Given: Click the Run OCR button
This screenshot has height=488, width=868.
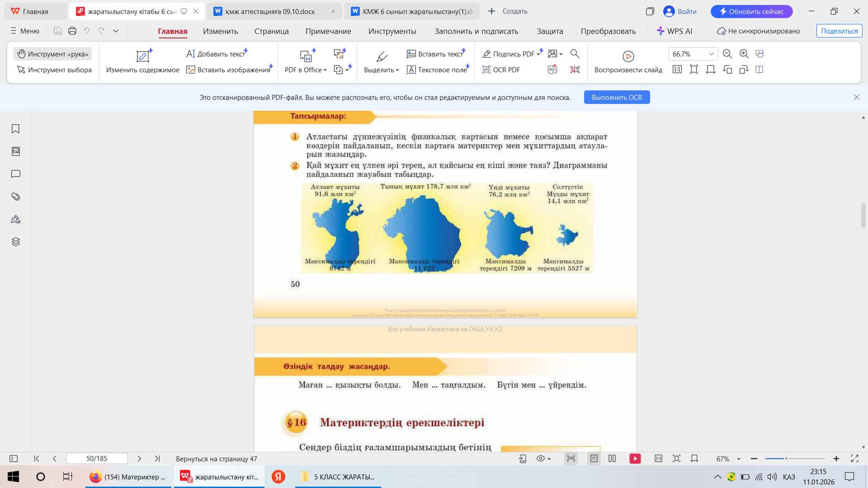Looking at the screenshot, I should (617, 97).
